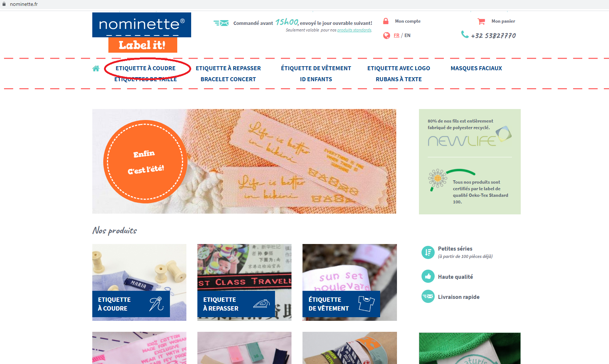This screenshot has height=364, width=609.
Task: Open Bracelet concert menu item
Action: point(228,79)
